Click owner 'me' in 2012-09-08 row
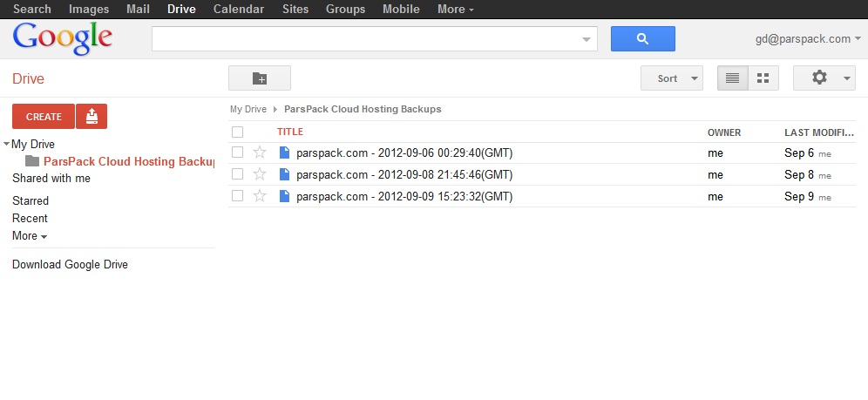Image resolution: width=868 pixels, height=400 pixels. pos(715,175)
